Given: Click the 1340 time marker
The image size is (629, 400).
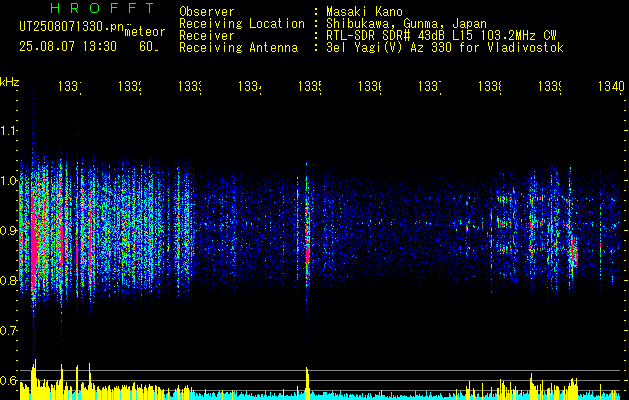Looking at the screenshot, I should pyautogui.click(x=611, y=86).
